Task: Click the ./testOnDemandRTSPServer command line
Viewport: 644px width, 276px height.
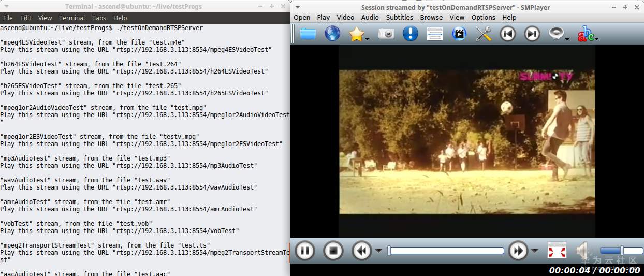Action: pos(101,28)
